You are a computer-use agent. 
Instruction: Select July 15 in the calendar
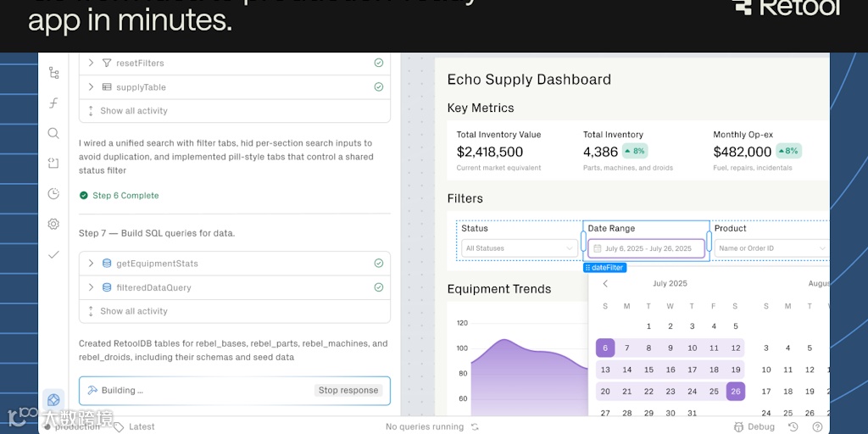648,370
